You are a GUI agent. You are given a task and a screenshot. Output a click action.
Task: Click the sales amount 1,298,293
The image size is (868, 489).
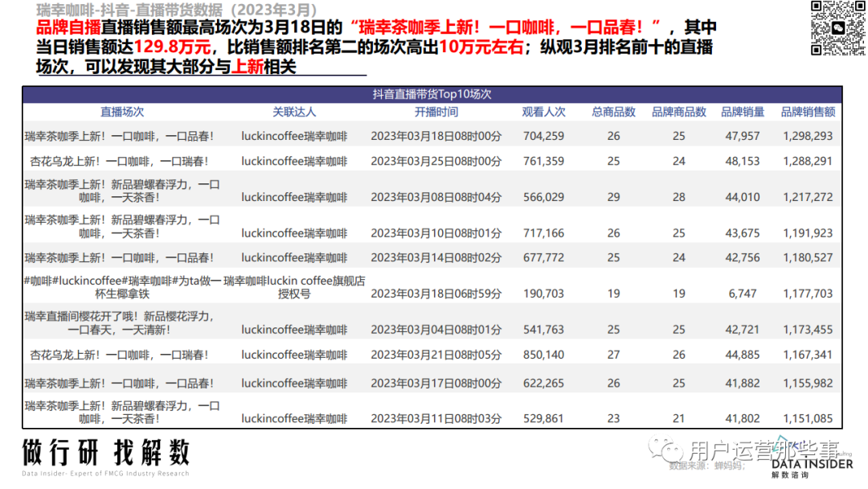click(808, 136)
